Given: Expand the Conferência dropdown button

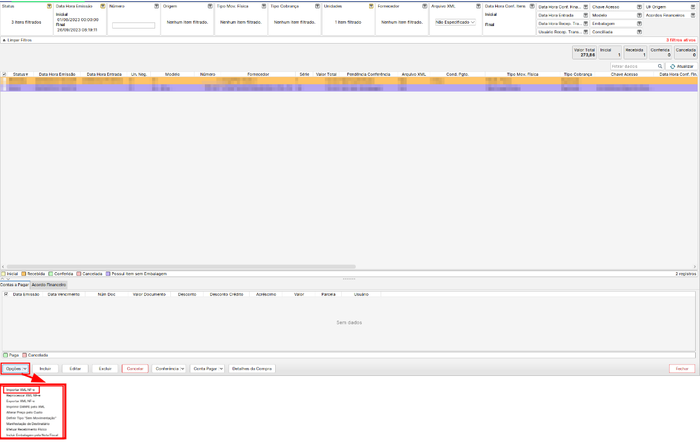Looking at the screenshot, I should 168,368.
